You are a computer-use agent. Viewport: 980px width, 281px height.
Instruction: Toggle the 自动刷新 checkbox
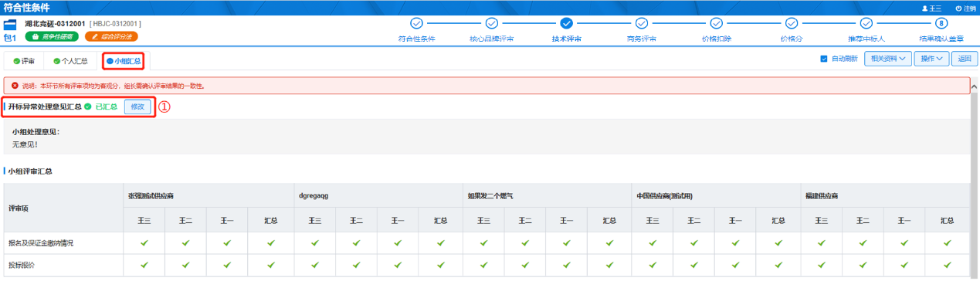(x=824, y=59)
